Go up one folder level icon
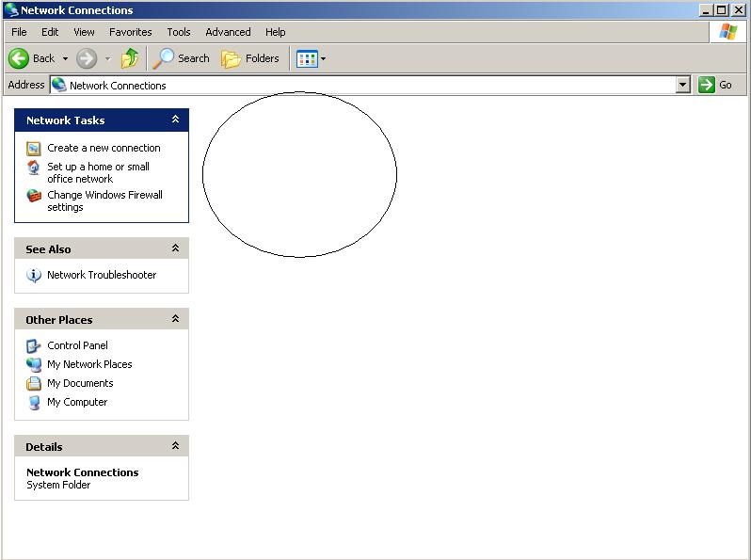The width and height of the screenshot is (751, 560). point(130,58)
